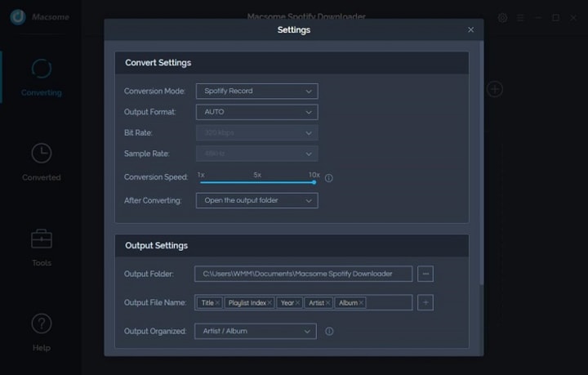
Task: Click the Conversion Speed slider track
Action: coord(257,183)
